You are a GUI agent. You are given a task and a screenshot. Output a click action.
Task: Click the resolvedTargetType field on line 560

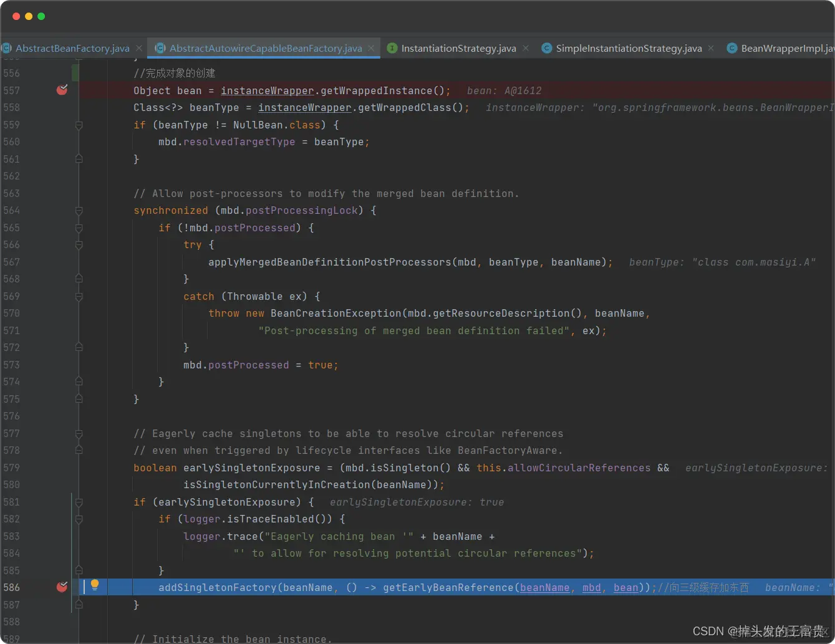[239, 142]
